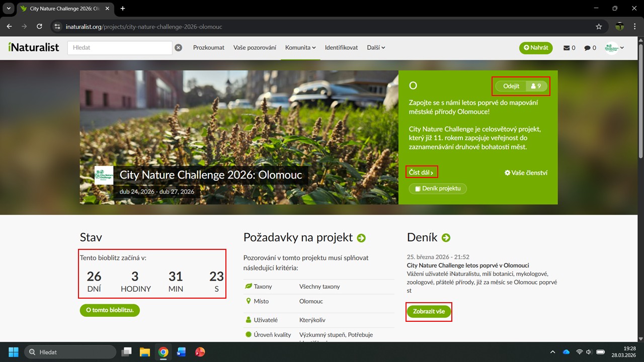Go to Prozkoumat in navigation

click(x=209, y=48)
